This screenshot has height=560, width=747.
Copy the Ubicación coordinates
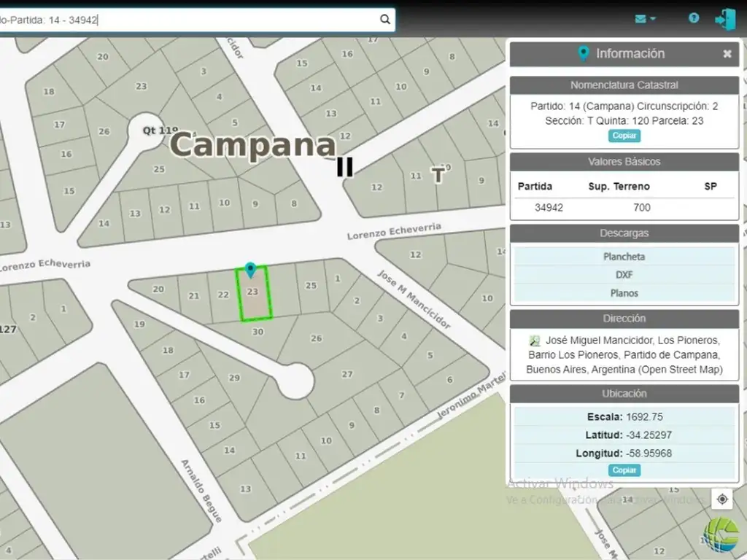pyautogui.click(x=624, y=470)
